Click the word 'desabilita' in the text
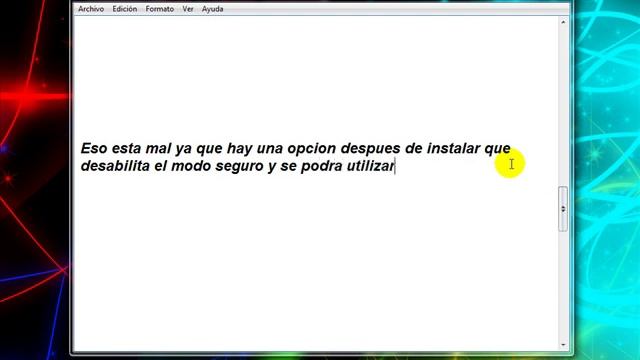Screen dimensions: 640x360 click(x=115, y=166)
